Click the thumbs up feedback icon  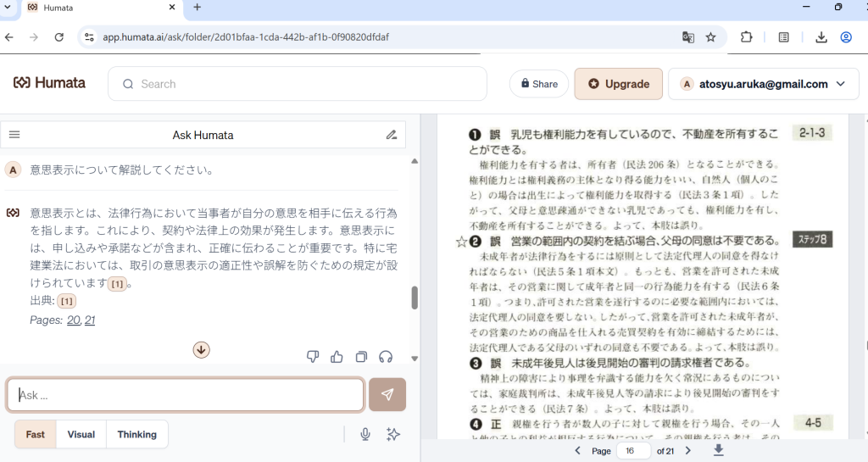[337, 357]
